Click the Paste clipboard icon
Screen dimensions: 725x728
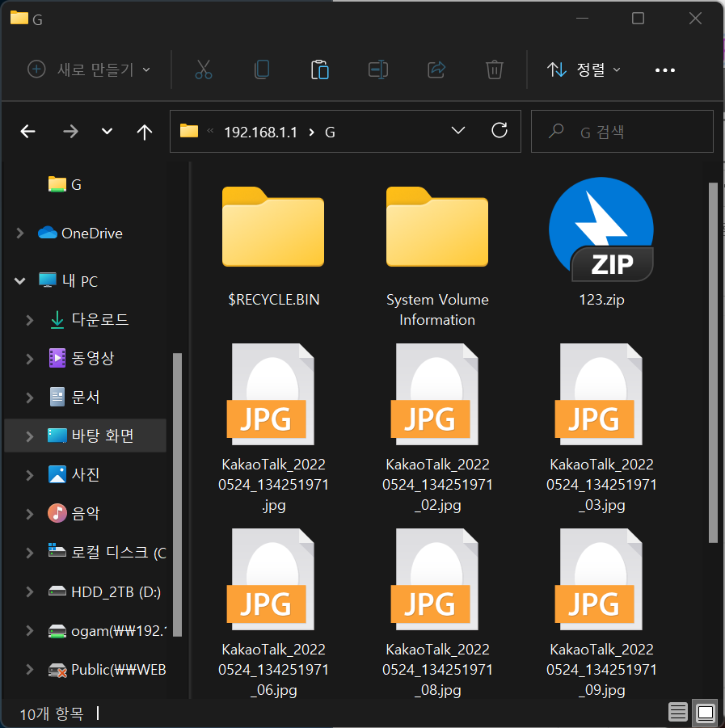click(x=320, y=70)
